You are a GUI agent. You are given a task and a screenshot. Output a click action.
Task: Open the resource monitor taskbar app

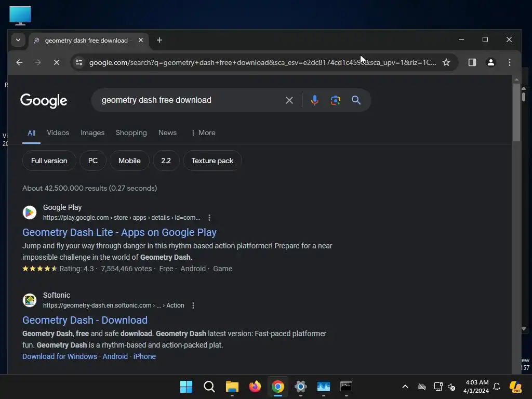coord(323,387)
